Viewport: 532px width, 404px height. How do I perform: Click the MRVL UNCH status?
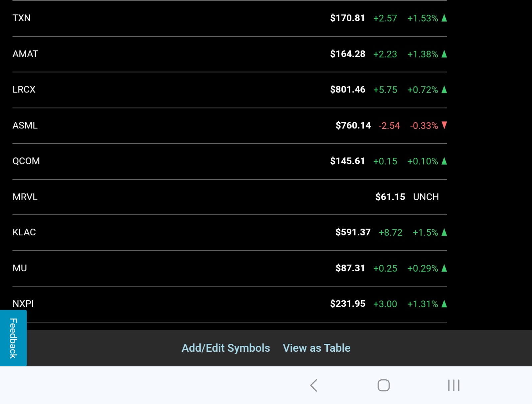coord(426,197)
